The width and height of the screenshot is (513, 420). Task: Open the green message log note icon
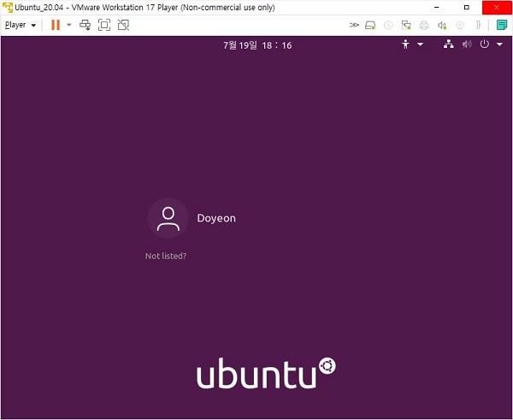tap(502, 25)
